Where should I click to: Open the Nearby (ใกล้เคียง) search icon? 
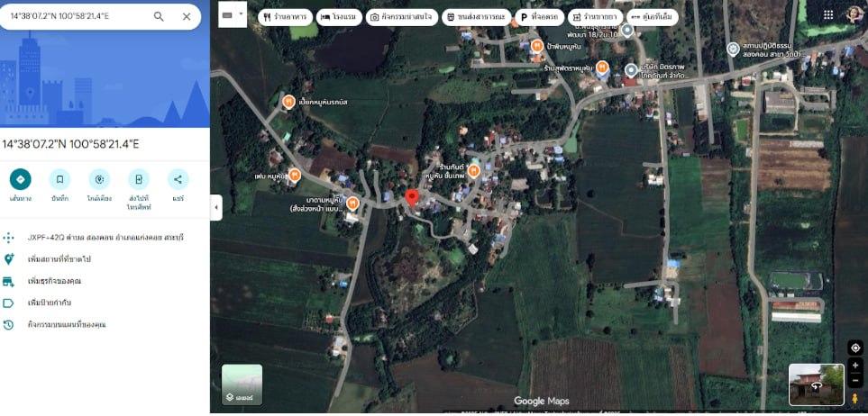[99, 178]
